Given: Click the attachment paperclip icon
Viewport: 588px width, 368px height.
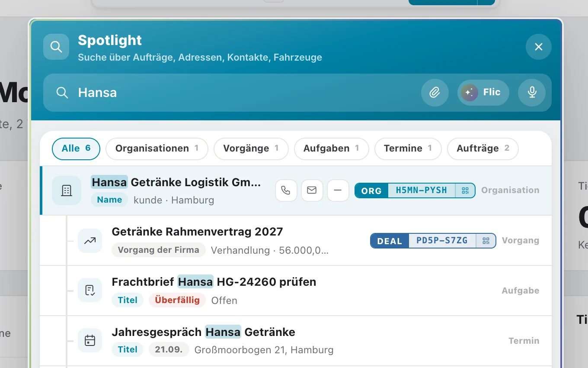Looking at the screenshot, I should pos(435,92).
